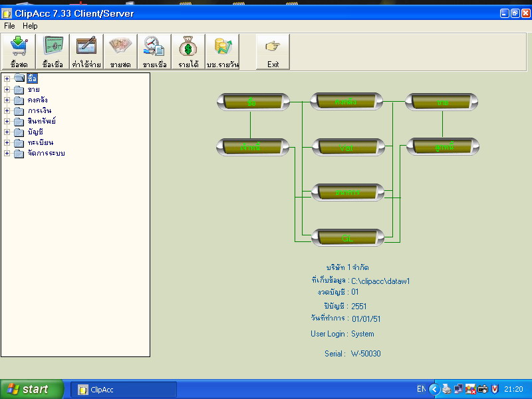Click the GL button in the diagram

coord(348,237)
